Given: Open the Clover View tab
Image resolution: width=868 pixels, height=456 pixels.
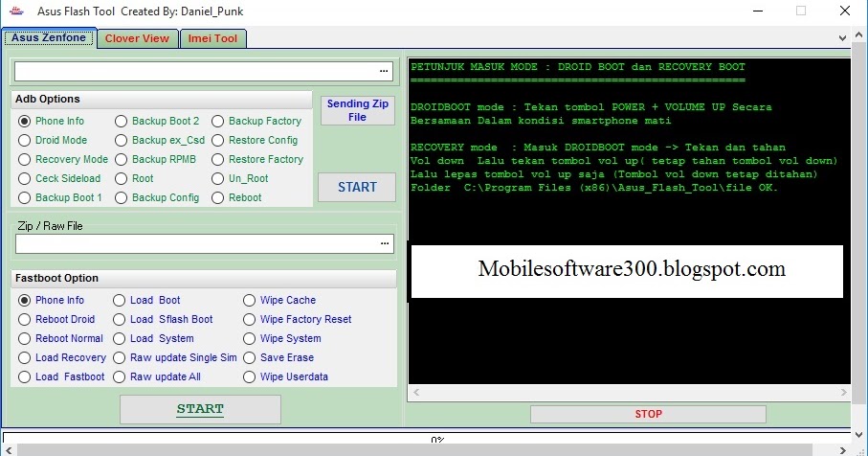Looking at the screenshot, I should [x=137, y=38].
